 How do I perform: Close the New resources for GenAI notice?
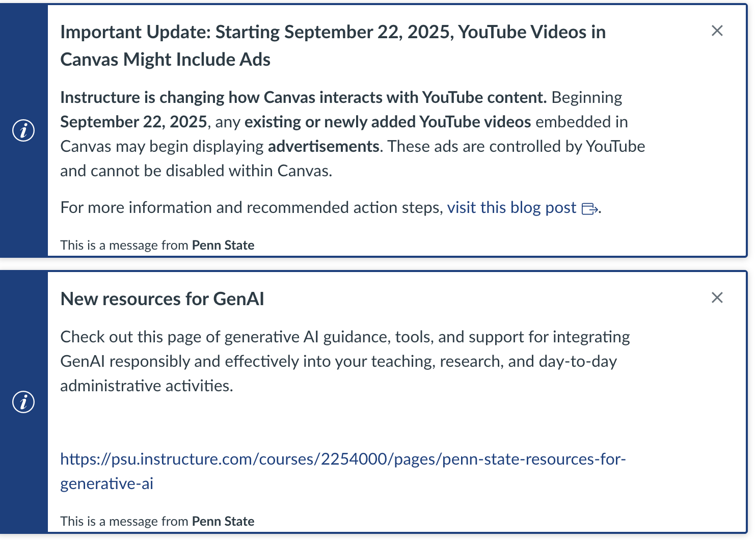(x=717, y=298)
